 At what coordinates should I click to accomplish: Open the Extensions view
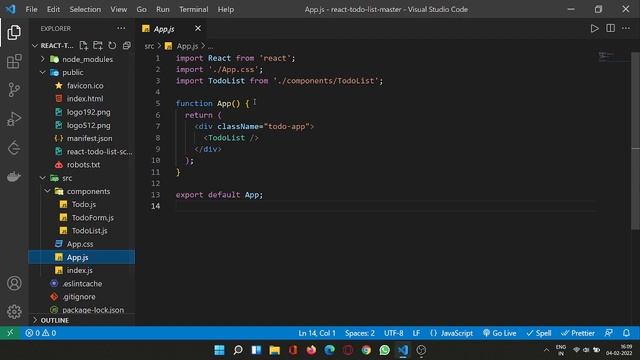click(14, 61)
